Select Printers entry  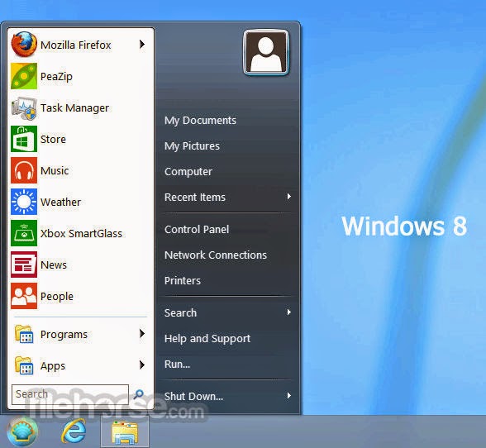coord(182,280)
